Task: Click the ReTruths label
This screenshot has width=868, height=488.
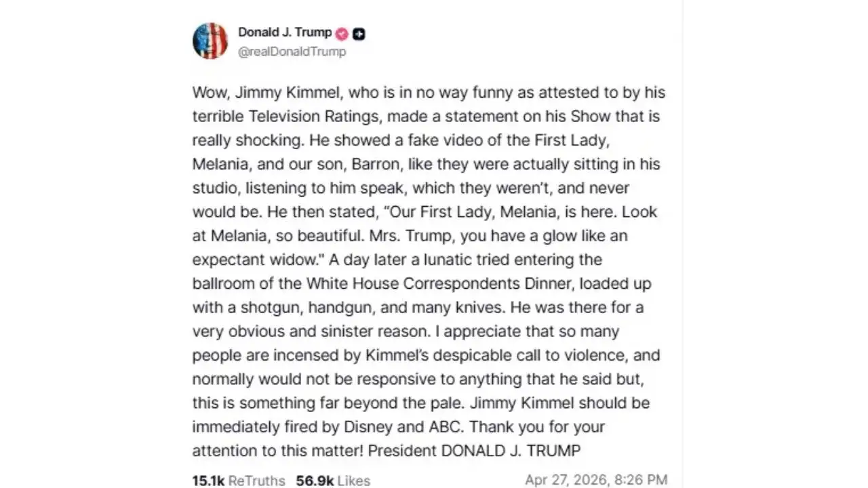Action: (256, 481)
